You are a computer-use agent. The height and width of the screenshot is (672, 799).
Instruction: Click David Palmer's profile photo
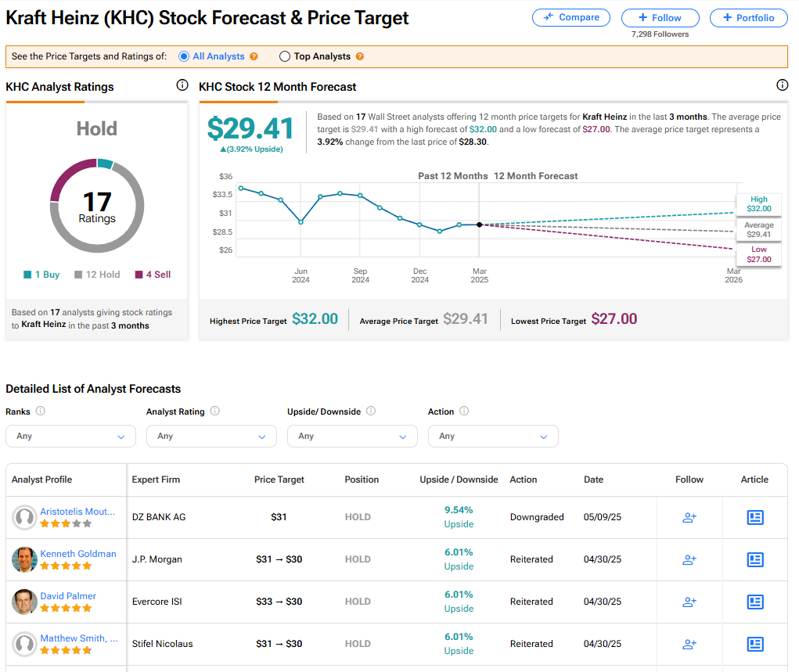click(24, 602)
